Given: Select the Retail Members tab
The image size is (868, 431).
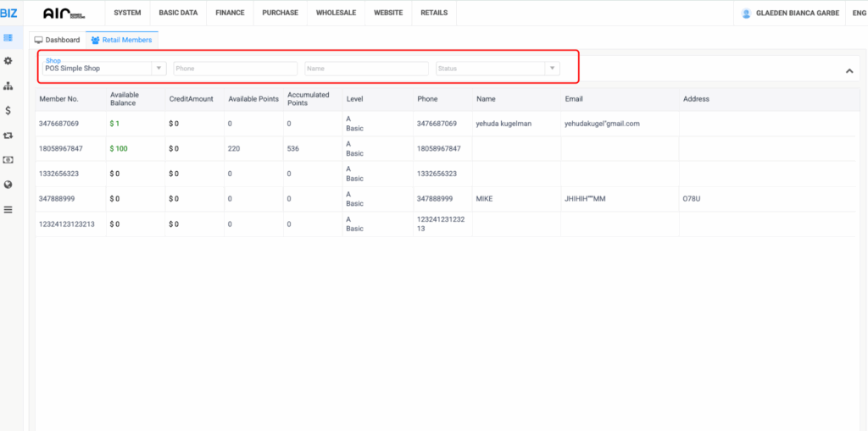Looking at the screenshot, I should point(121,40).
